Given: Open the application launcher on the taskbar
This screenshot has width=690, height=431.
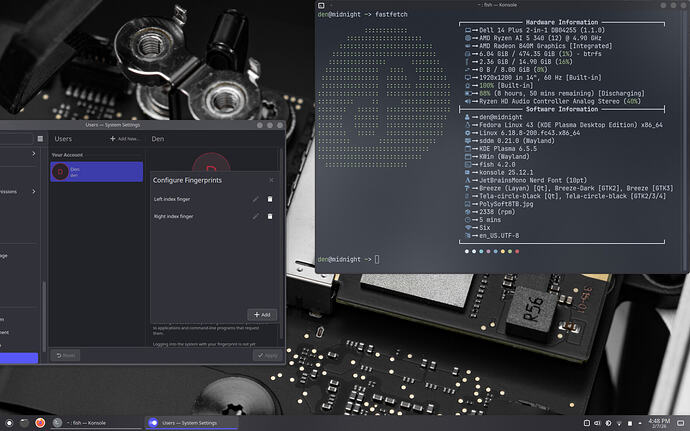Looking at the screenshot, I should pyautogui.click(x=9, y=423).
